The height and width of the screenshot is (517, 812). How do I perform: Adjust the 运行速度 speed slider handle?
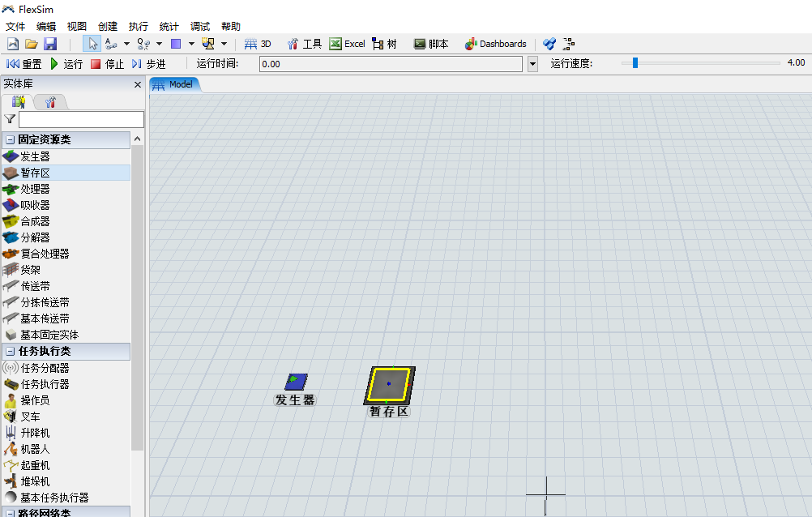[x=635, y=62]
